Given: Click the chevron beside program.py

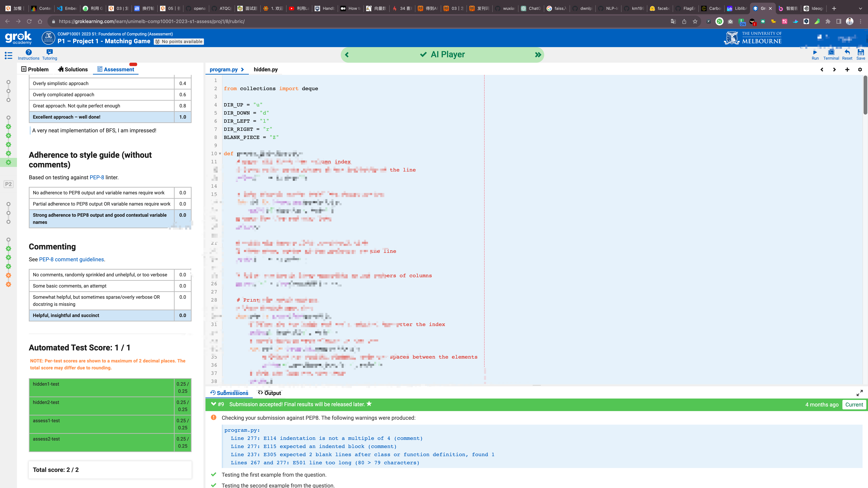Looking at the screenshot, I should pos(242,69).
